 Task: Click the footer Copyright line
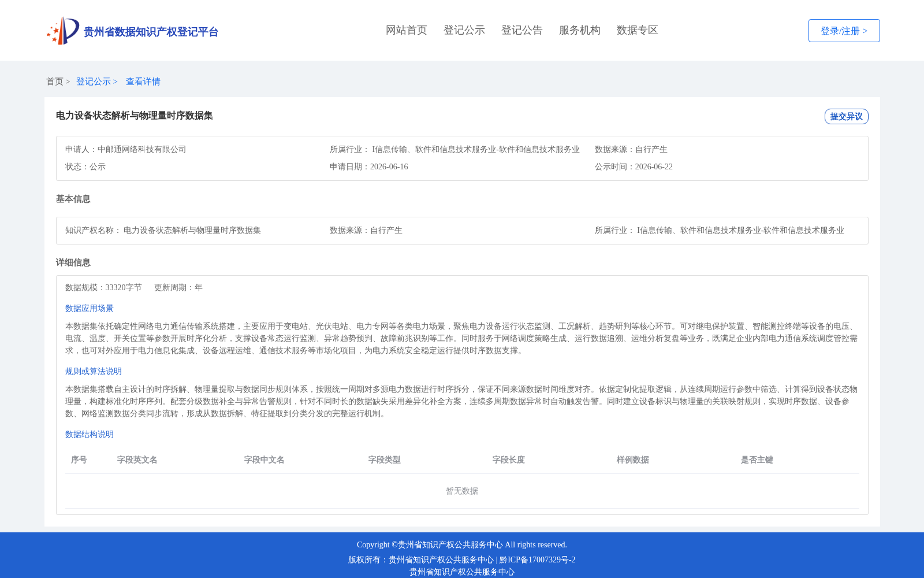coord(462,544)
